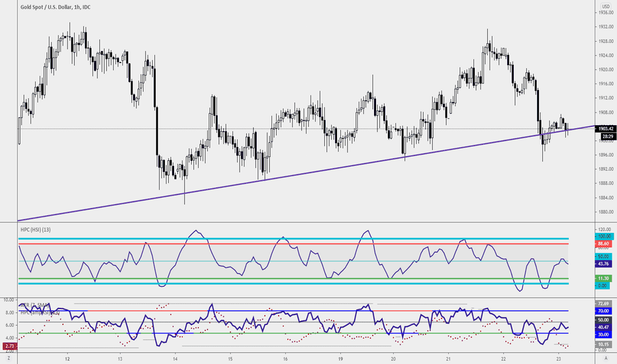Click date 13 on the time axis
The height and width of the screenshot is (364, 617).
tap(120, 359)
